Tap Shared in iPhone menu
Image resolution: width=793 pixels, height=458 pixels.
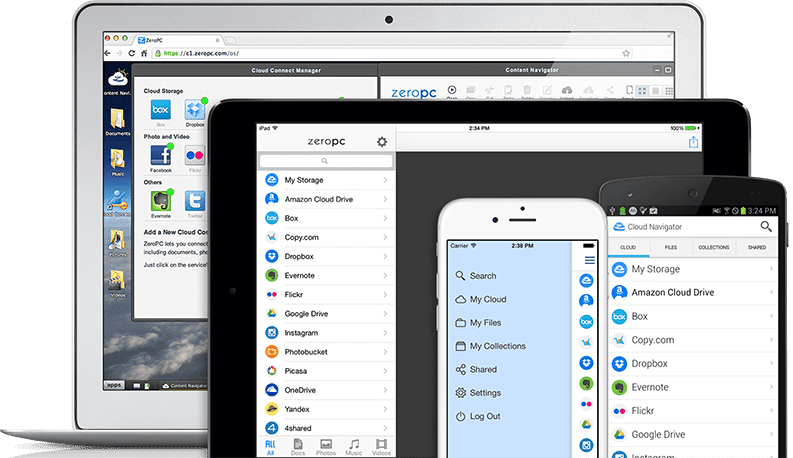click(476, 370)
